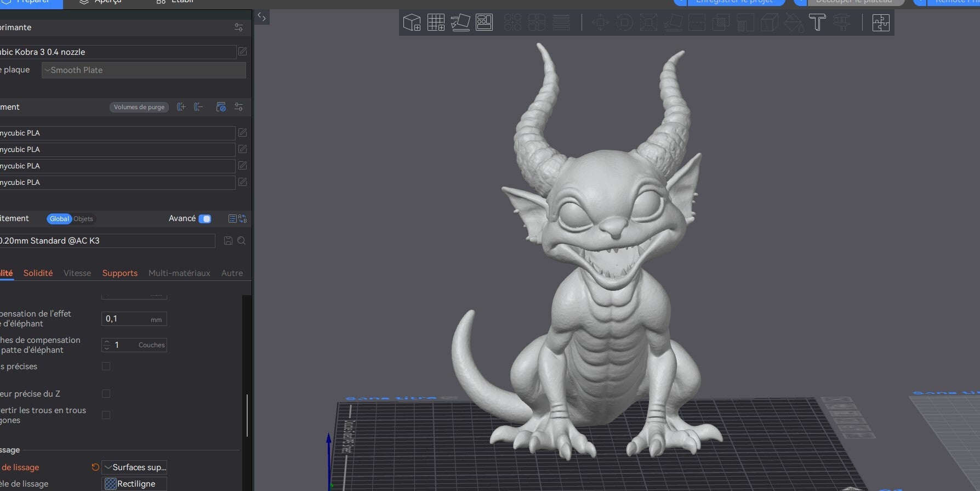Edit the Kobra 3 printer preset
The height and width of the screenshot is (491, 980).
click(x=242, y=52)
